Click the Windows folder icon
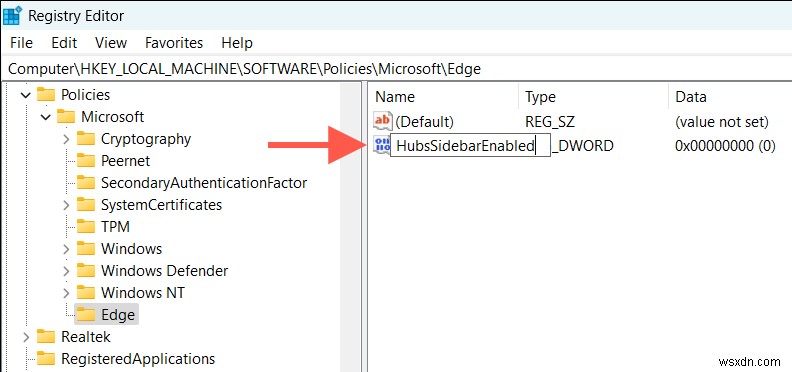This screenshot has width=792, height=372. click(86, 249)
